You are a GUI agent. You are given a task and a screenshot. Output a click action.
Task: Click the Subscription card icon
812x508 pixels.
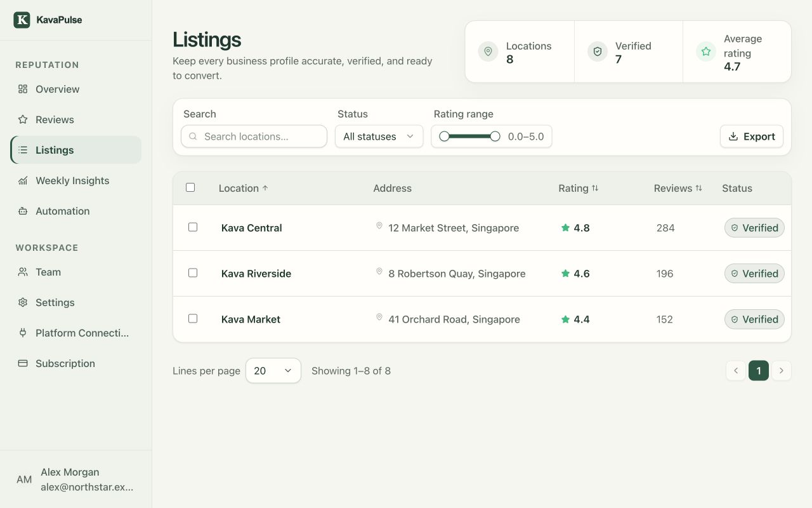23,363
